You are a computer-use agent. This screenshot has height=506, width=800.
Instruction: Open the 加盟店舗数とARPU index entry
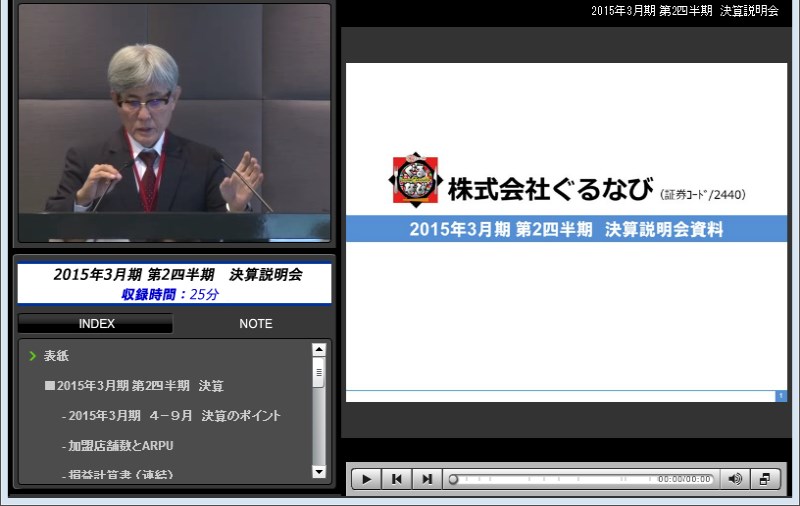click(117, 445)
